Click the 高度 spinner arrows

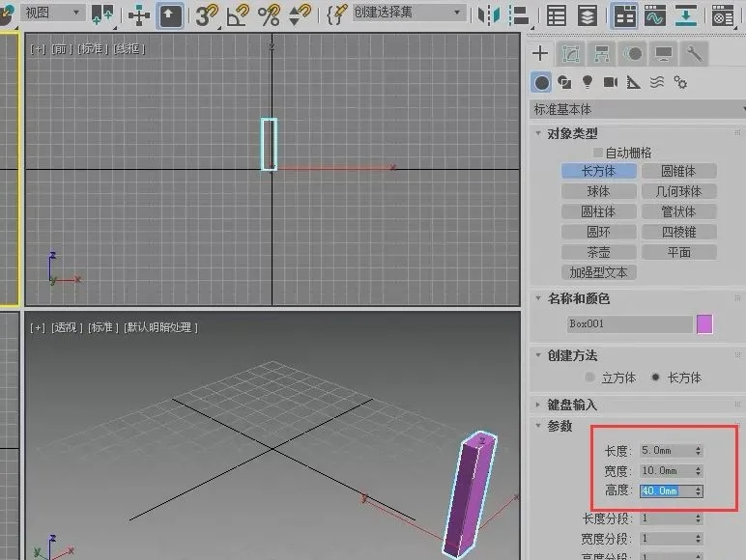(x=698, y=490)
